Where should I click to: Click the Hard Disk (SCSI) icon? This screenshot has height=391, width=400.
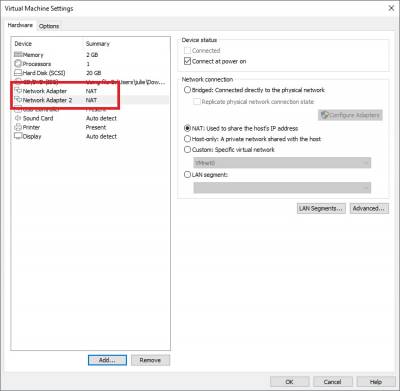point(18,73)
